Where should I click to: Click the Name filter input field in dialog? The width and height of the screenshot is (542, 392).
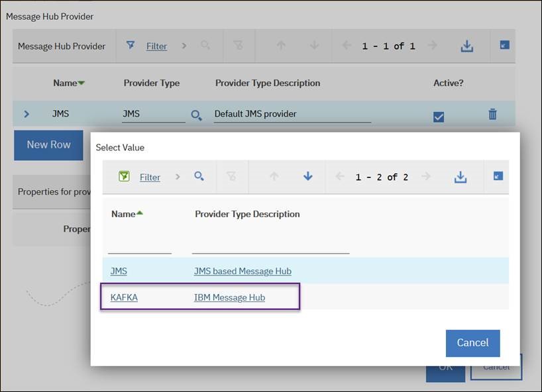click(139, 249)
